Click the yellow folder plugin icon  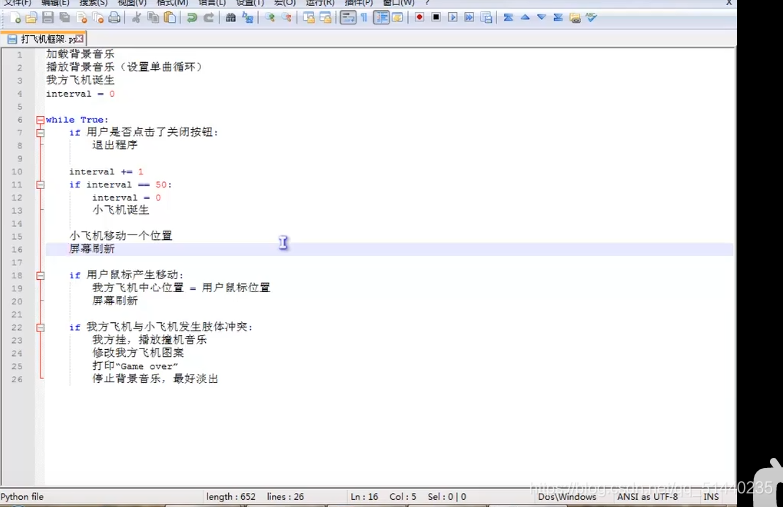pos(575,18)
